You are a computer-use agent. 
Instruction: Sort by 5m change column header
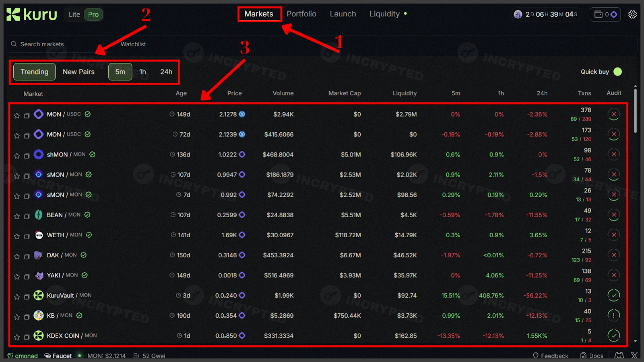(456, 93)
